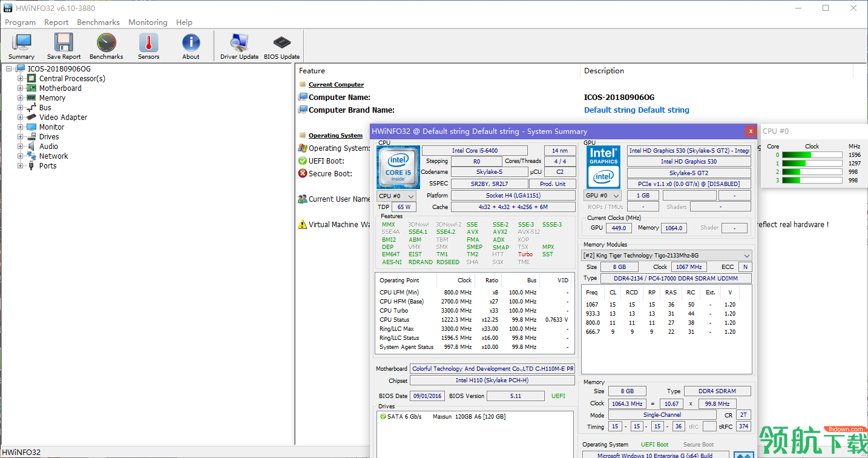Image resolution: width=868 pixels, height=458 pixels.
Task: Click the DDR4-2134 / PC4-17000 type field
Action: (676, 278)
